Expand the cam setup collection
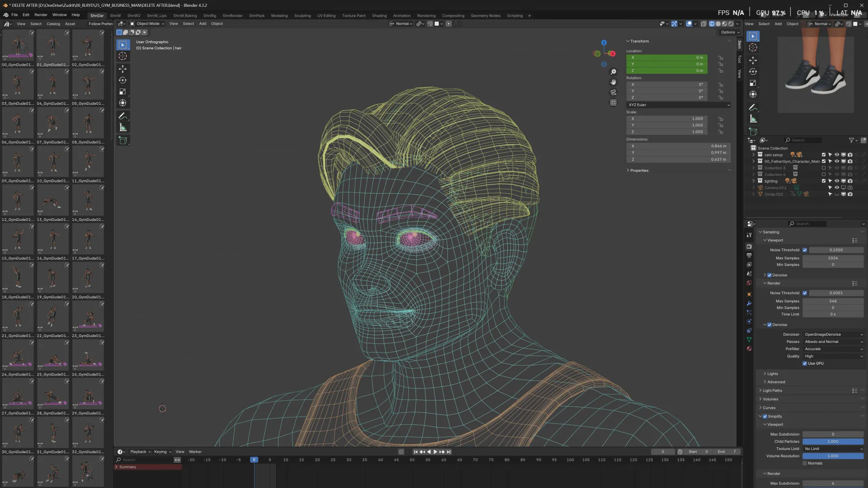Image resolution: width=868 pixels, height=488 pixels. click(x=753, y=155)
